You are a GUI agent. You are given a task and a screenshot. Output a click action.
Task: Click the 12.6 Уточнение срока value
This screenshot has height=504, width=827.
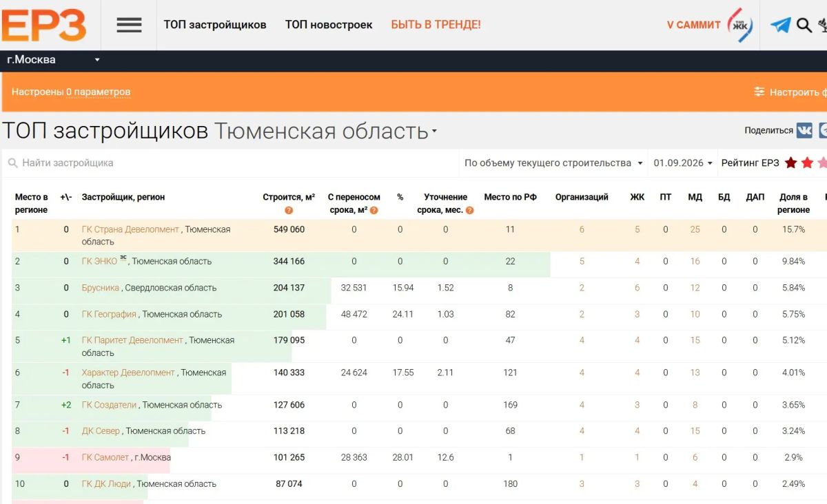click(445, 457)
